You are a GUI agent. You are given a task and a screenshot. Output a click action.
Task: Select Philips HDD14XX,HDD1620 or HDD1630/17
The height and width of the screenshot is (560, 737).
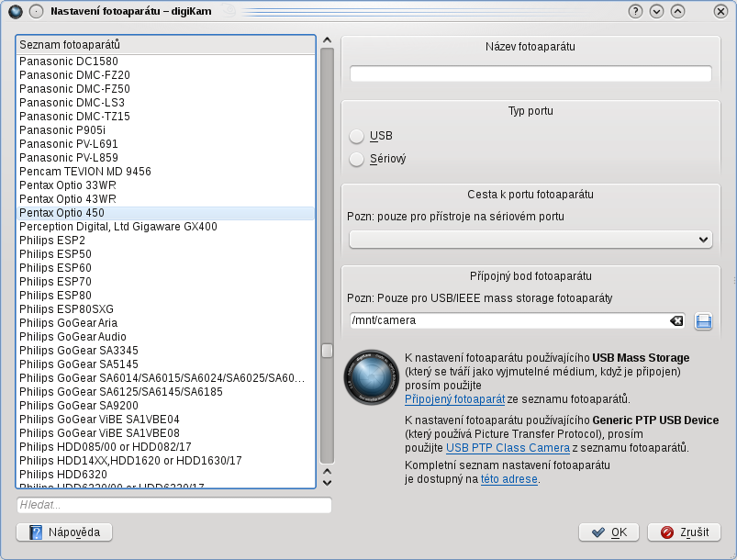point(165,460)
